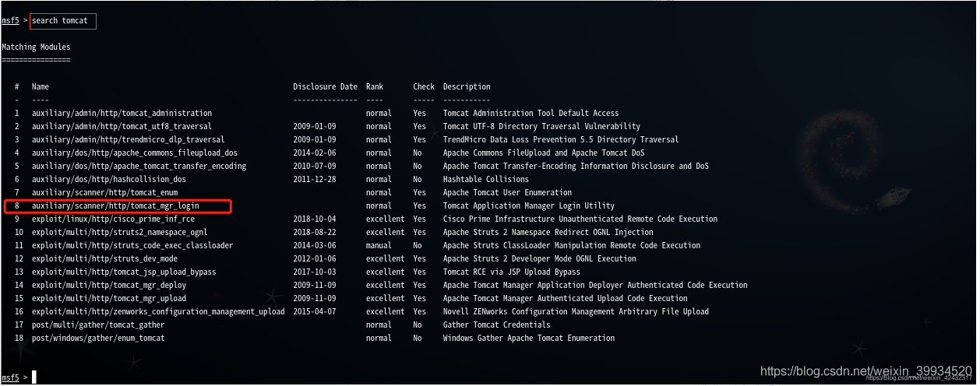Click disclosure date 2018-10-04
The height and width of the screenshot is (386, 980).
315,219
